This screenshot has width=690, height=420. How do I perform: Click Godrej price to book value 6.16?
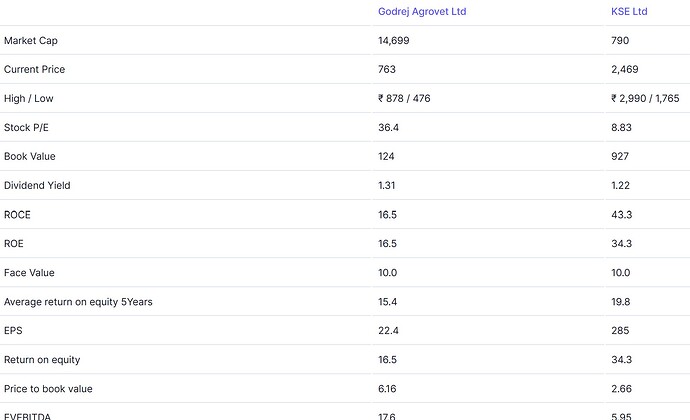387,389
